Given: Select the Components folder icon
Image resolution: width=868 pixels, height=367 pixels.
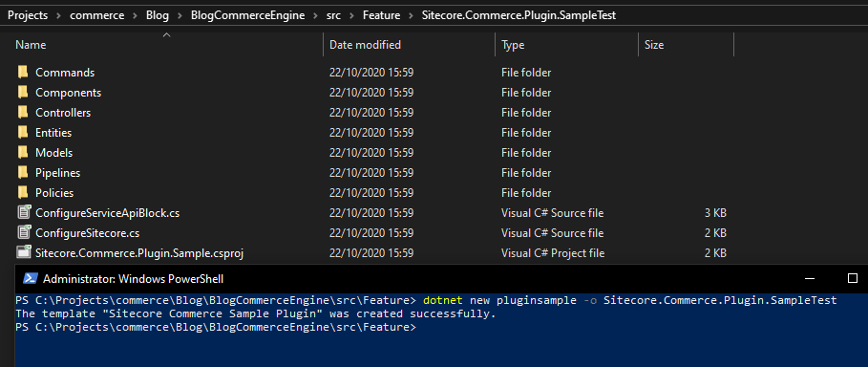Looking at the screenshot, I should coord(23,93).
